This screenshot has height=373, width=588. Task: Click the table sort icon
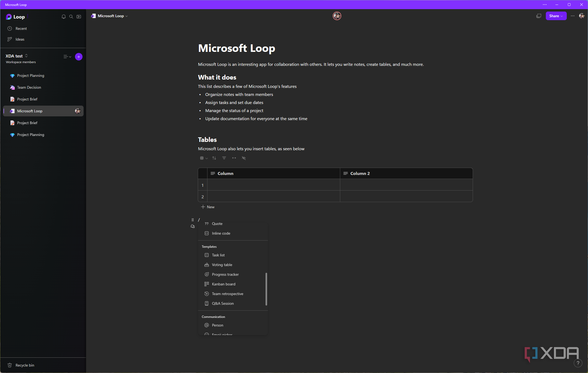(x=214, y=158)
